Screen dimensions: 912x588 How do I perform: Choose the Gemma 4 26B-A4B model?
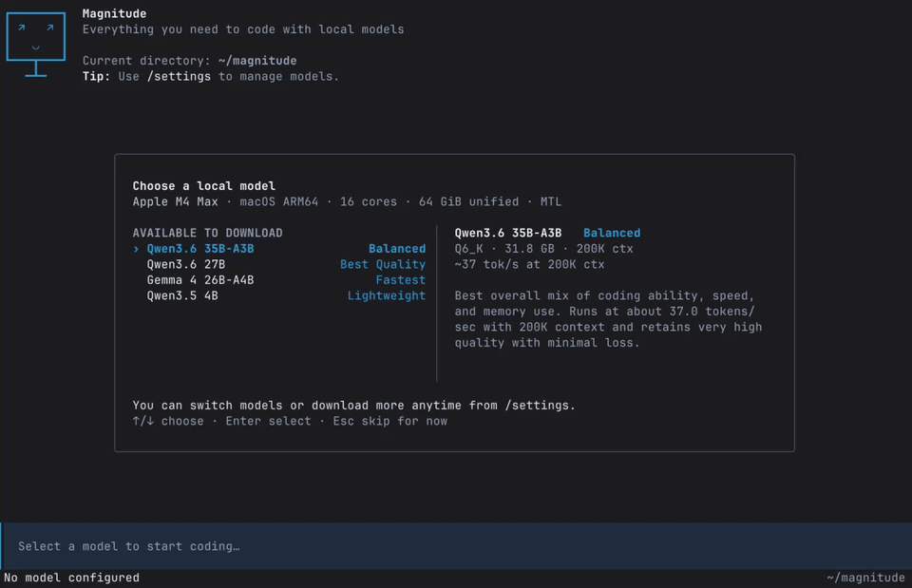pos(279,280)
